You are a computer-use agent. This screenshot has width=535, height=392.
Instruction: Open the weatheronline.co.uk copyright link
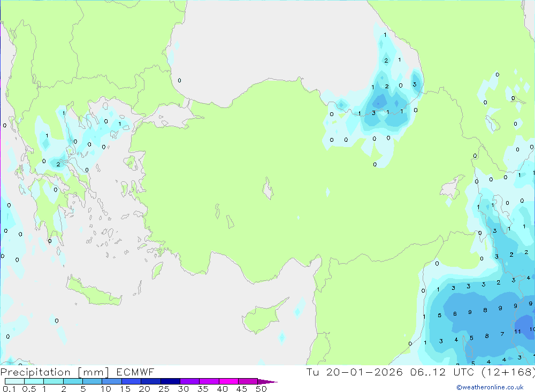(490, 387)
